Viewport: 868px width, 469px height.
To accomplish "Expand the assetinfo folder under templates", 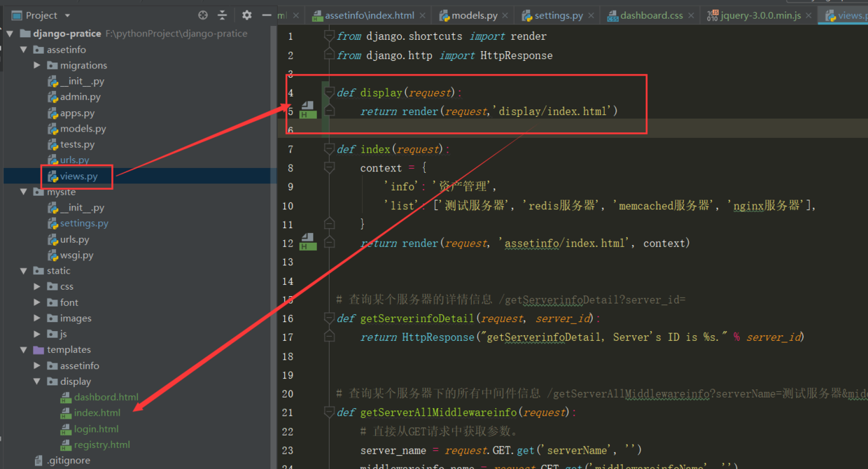I will pyautogui.click(x=38, y=365).
